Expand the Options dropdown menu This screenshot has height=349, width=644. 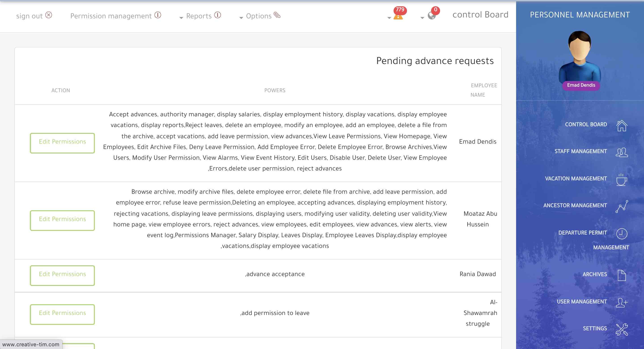pos(258,16)
